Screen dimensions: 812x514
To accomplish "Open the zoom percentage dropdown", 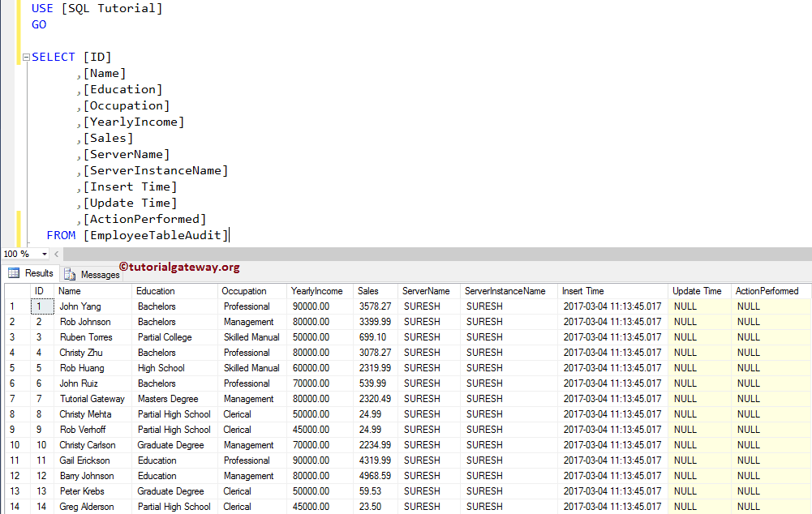I will tap(45, 254).
